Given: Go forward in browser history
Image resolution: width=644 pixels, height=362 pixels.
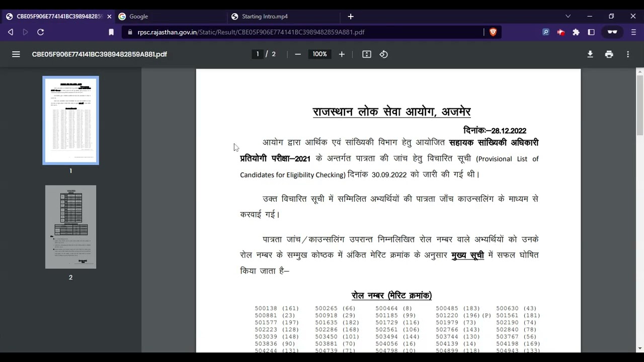Looking at the screenshot, I should tap(25, 32).
